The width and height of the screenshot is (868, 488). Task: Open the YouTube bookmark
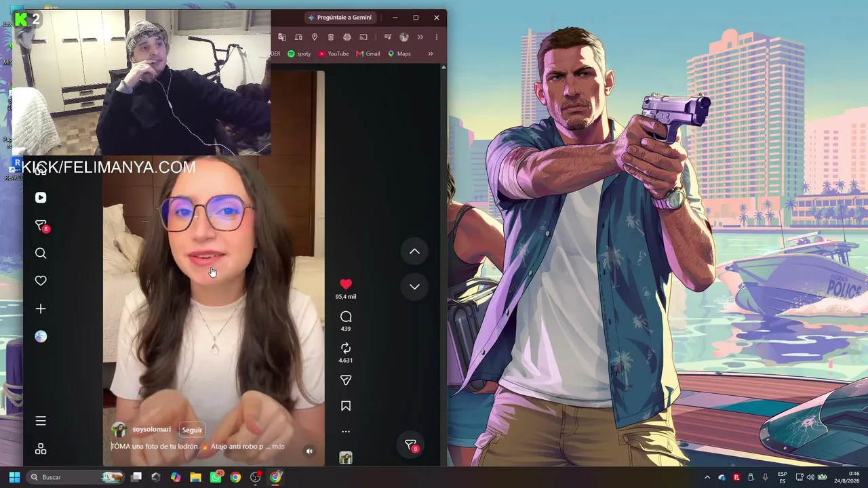coord(334,54)
